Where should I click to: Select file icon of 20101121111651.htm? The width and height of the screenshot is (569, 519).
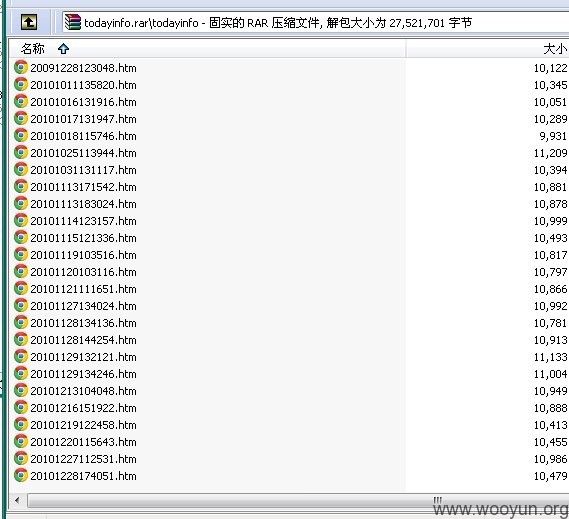click(21, 289)
